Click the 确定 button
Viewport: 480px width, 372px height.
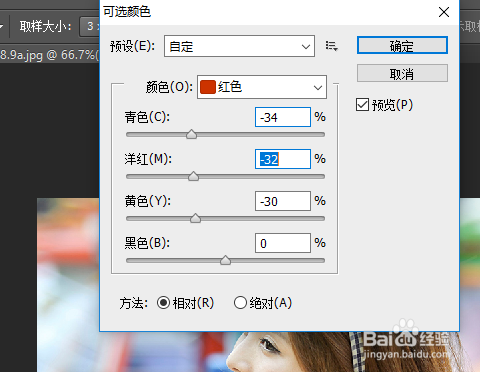coord(402,45)
